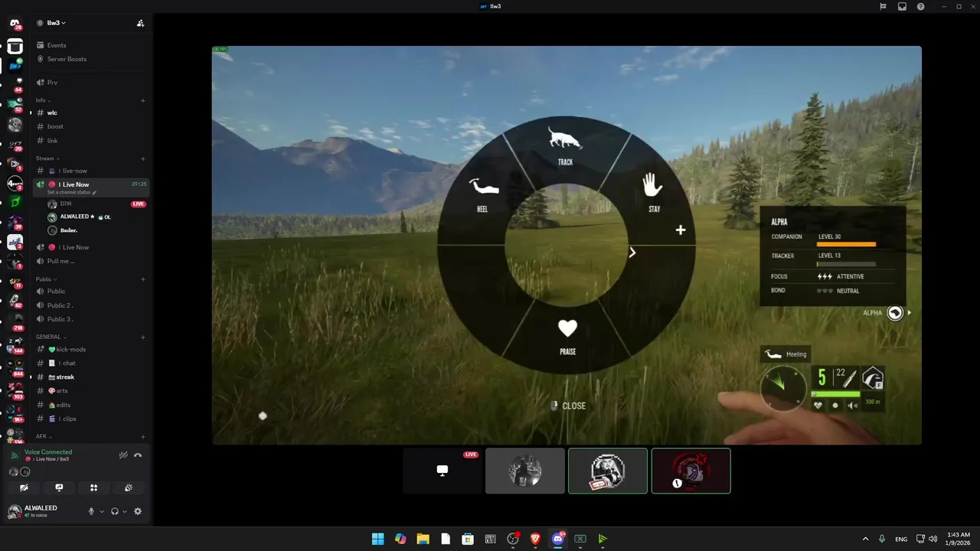Collapse the Info category
Screen dimensions: 980x551
coord(43,100)
